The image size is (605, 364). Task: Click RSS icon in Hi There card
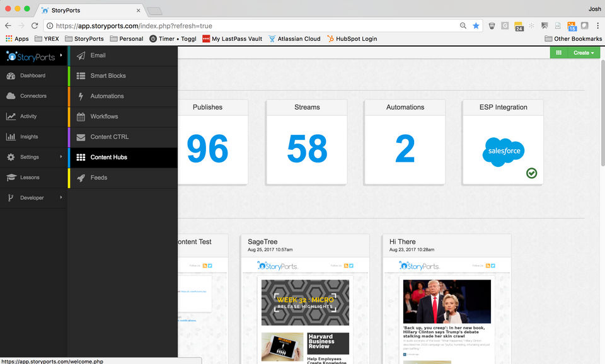point(488,266)
